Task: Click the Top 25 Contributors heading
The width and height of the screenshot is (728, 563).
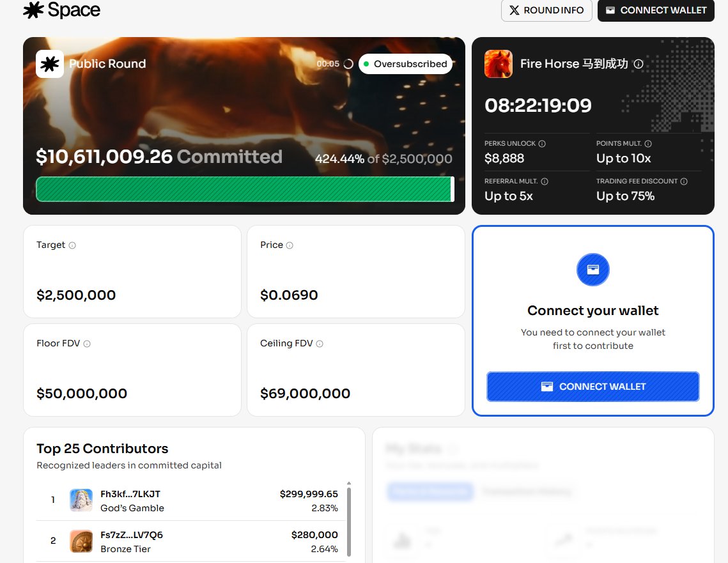Action: coord(102,449)
